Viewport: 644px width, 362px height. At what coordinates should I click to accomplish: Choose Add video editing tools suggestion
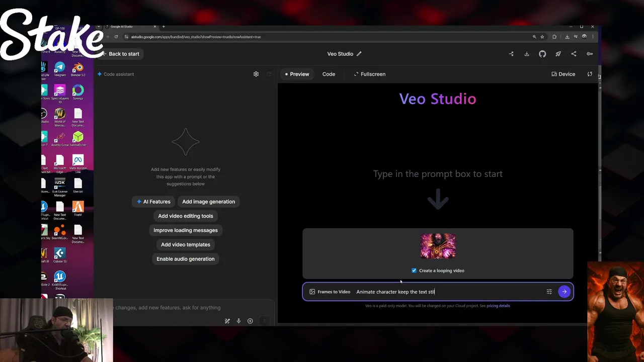point(186,216)
